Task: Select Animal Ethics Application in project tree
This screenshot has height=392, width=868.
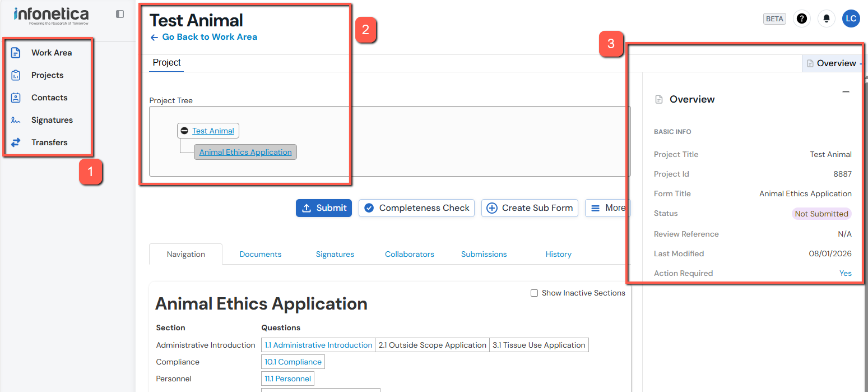Action: click(245, 152)
